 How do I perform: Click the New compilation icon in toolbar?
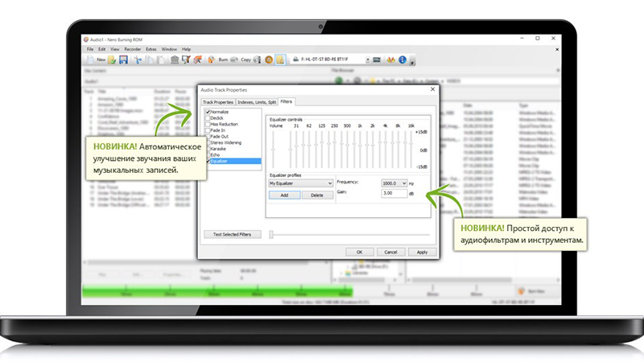[90, 60]
